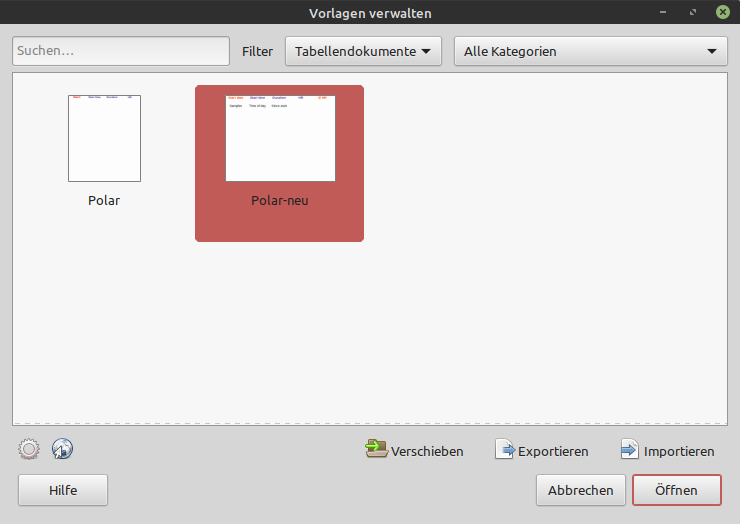Open online templates via the globe icon
The height and width of the screenshot is (524, 740).
(x=62, y=449)
